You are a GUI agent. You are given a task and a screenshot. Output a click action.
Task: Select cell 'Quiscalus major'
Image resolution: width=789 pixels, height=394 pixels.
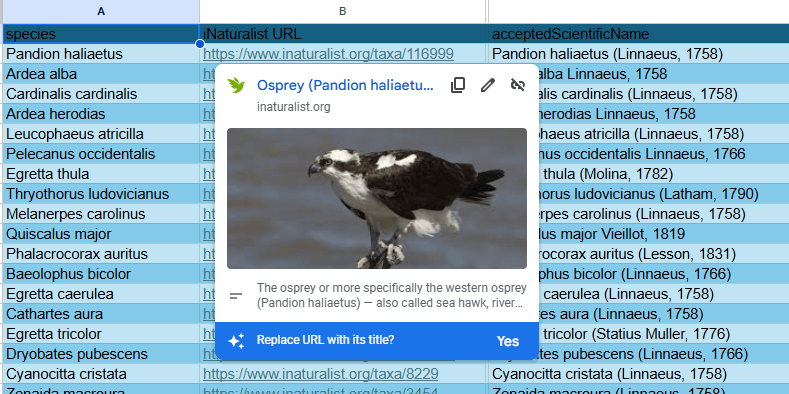[101, 234]
